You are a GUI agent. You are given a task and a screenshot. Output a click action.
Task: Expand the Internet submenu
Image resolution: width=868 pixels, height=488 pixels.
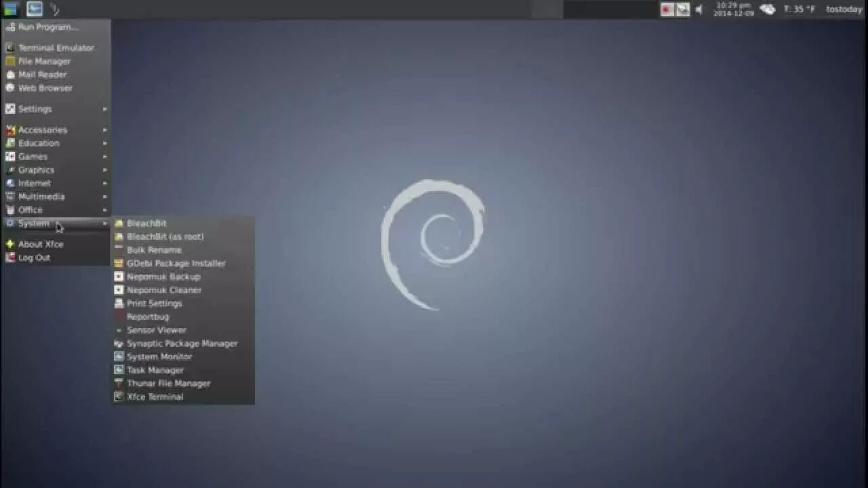56,183
